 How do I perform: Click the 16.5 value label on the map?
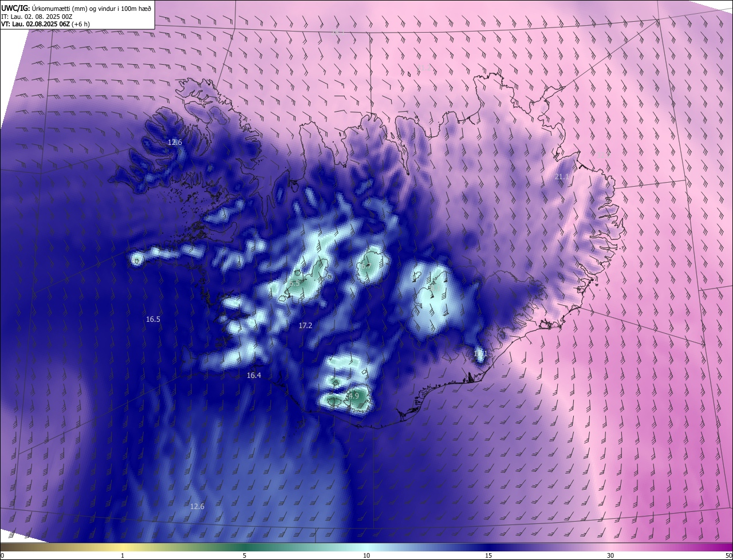coord(153,320)
